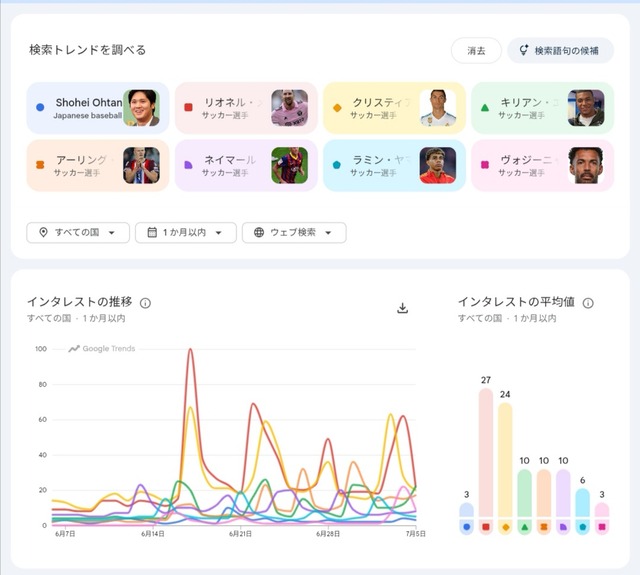This screenshot has height=575, width=640.
Task: Show info for インタレストの推移
Action: 145,303
